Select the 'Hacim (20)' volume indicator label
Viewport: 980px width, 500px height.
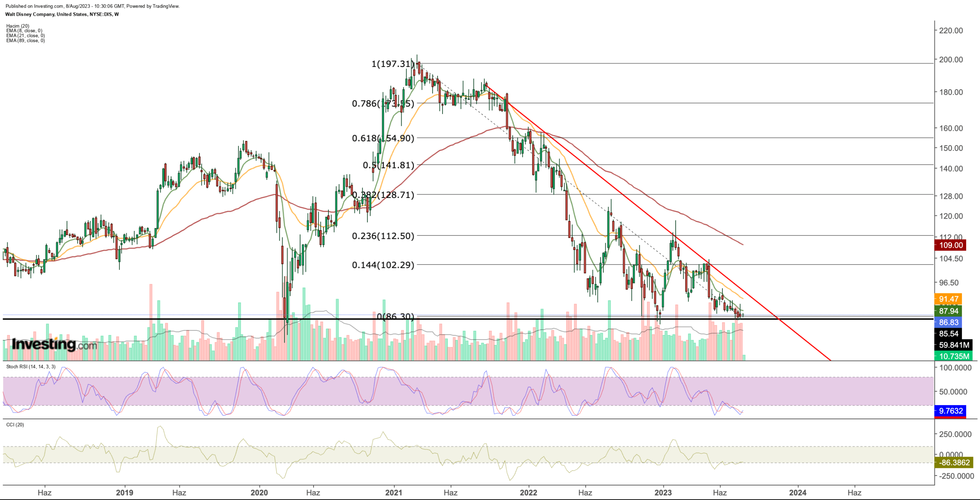coord(18,26)
